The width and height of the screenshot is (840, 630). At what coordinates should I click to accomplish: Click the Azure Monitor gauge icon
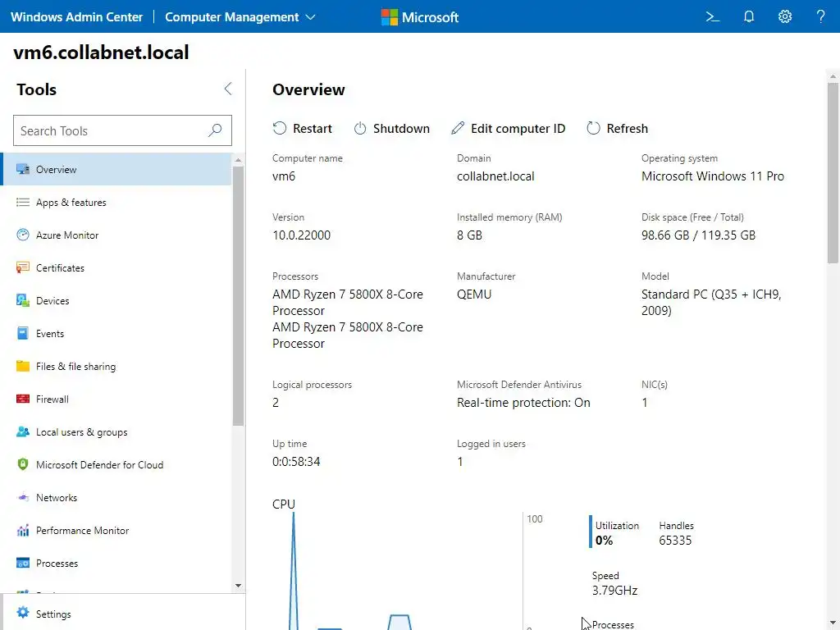pyautogui.click(x=22, y=235)
